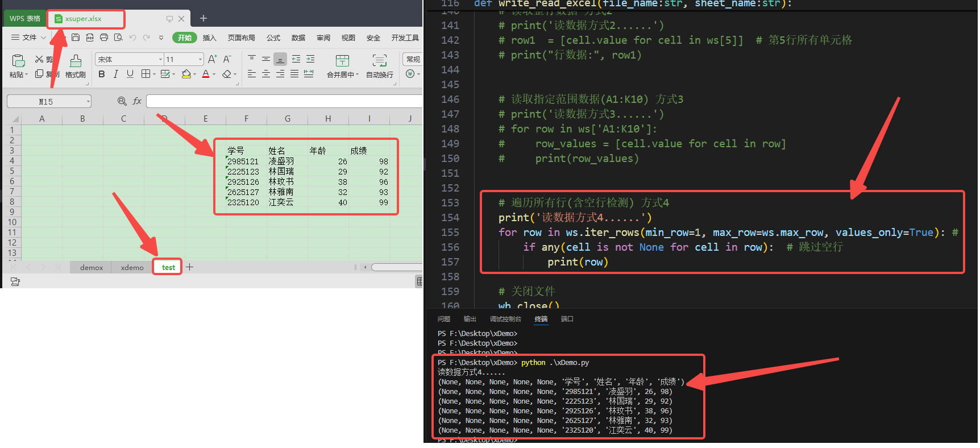Open the font size 11 dropdown
Viewport: 980px width, 448px height.
click(x=200, y=59)
